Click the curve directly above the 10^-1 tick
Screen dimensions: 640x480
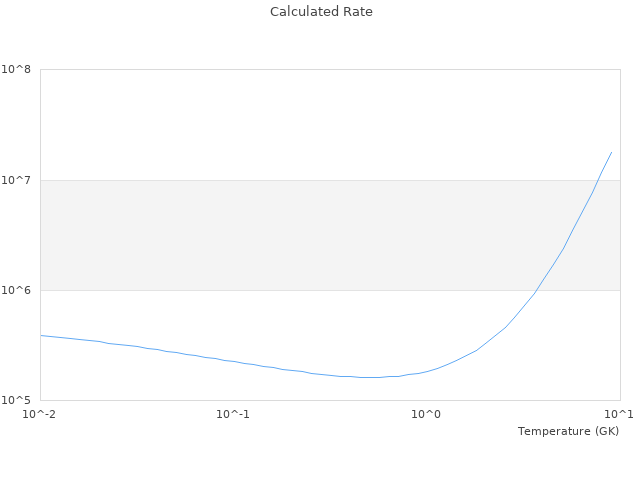click(233, 361)
